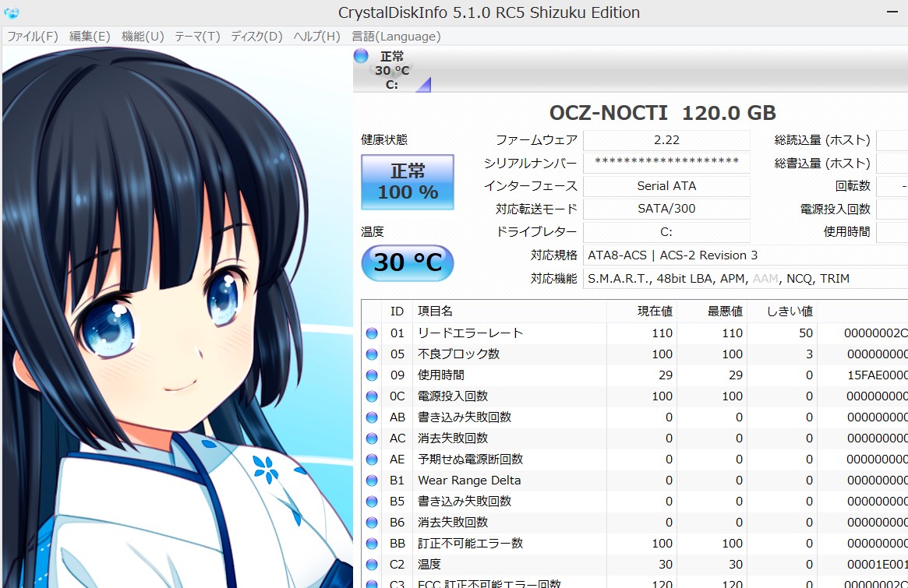Select the C: drive tab showing 30 °C
Image resolution: width=908 pixels, height=588 pixels.
392,70
